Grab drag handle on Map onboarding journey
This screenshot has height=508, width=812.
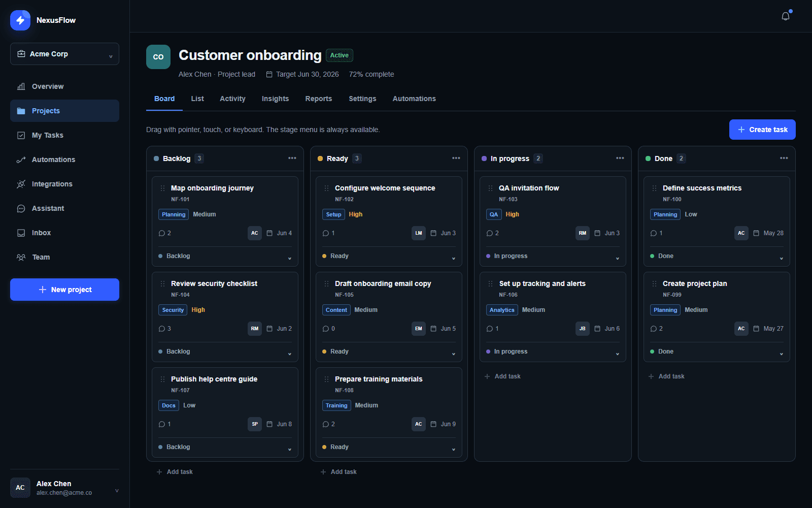point(162,188)
